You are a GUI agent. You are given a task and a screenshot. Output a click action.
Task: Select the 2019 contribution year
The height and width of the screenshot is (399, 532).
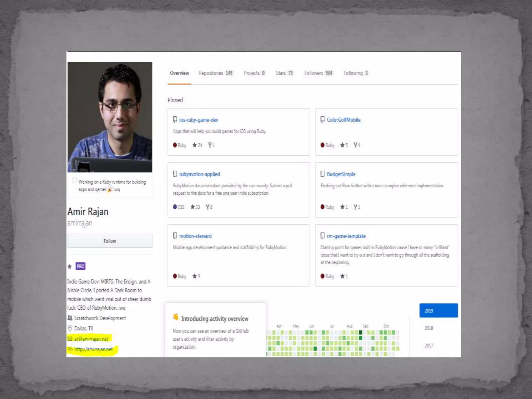(x=438, y=311)
